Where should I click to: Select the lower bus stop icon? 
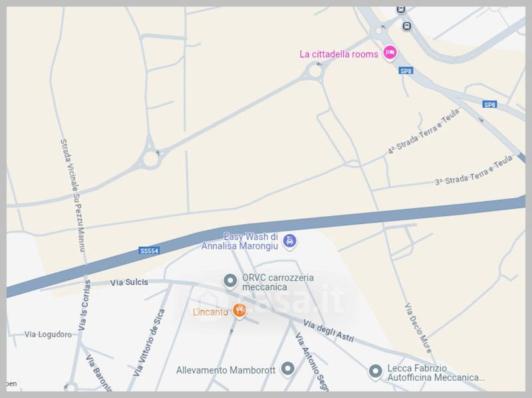coord(407,26)
